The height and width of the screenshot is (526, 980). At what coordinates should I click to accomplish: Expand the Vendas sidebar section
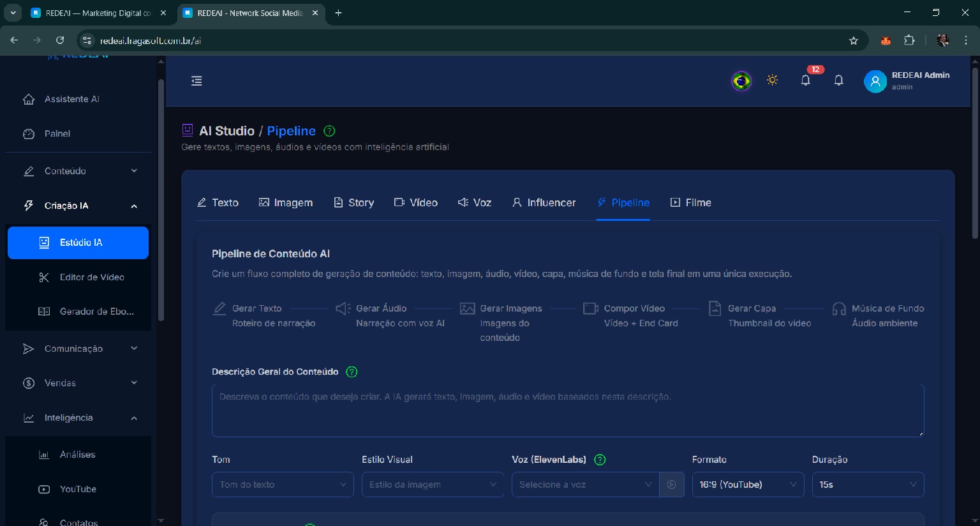[x=78, y=383]
